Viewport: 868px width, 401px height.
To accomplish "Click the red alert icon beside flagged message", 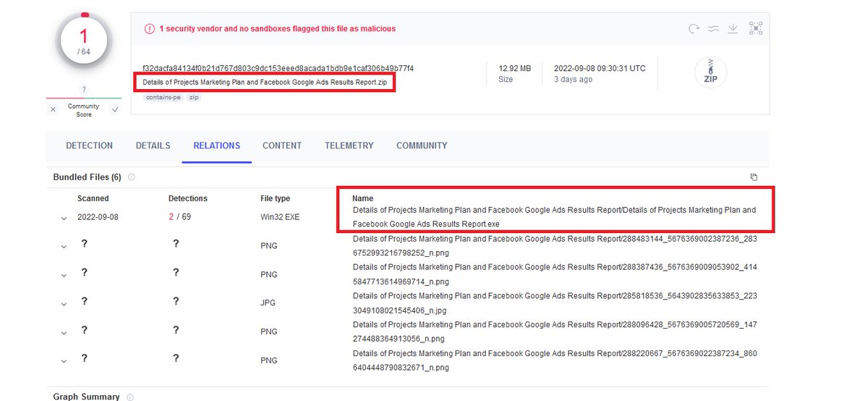I will click(150, 29).
